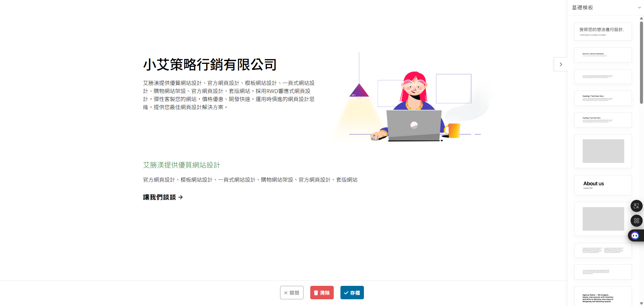Viewport: 644px width, 306px height.
Task: Click the scroll-down arrow of the template list
Action: pos(641,303)
